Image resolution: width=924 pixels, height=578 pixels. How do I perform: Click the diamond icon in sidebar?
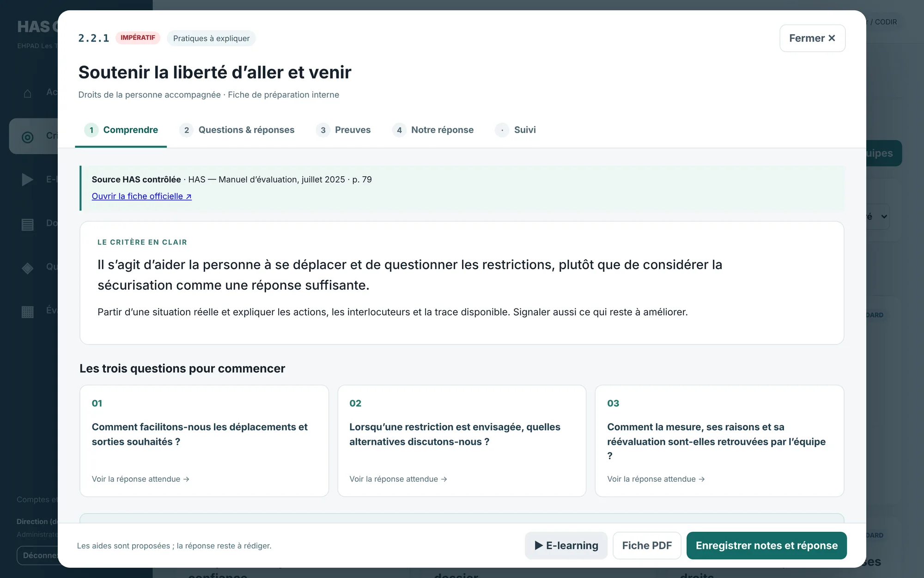pos(28,268)
